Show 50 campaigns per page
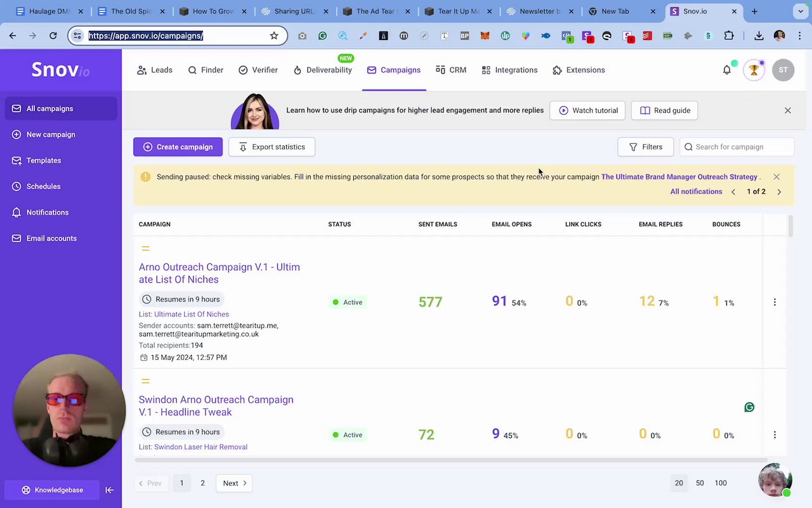This screenshot has height=508, width=812. pyautogui.click(x=700, y=483)
